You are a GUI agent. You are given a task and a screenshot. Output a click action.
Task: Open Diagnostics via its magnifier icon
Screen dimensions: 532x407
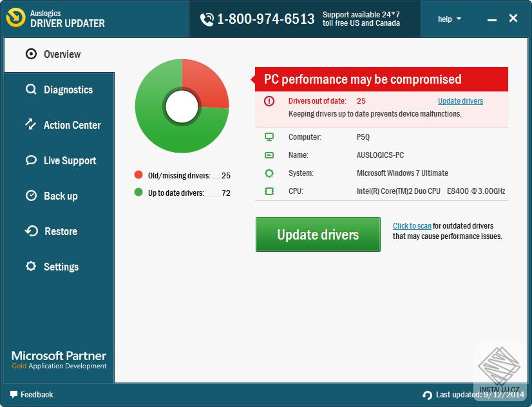30,90
